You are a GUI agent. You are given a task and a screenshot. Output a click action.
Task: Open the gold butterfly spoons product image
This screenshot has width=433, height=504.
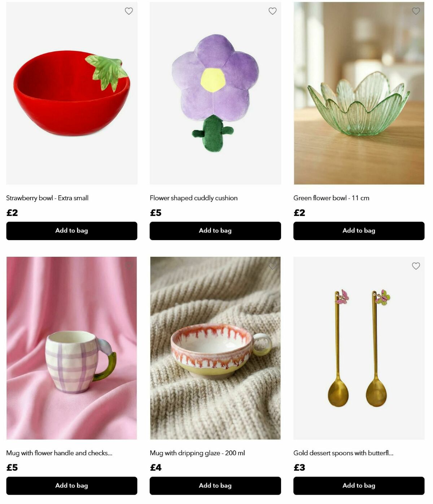359,348
